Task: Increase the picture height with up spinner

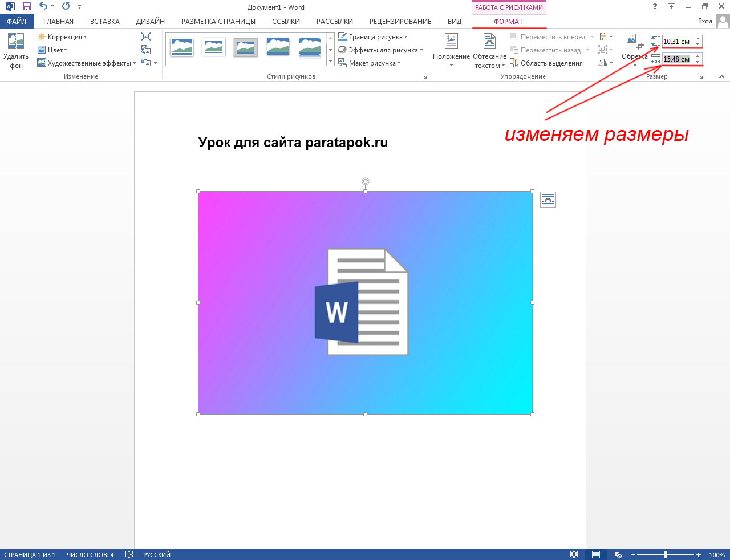Action: click(697, 39)
